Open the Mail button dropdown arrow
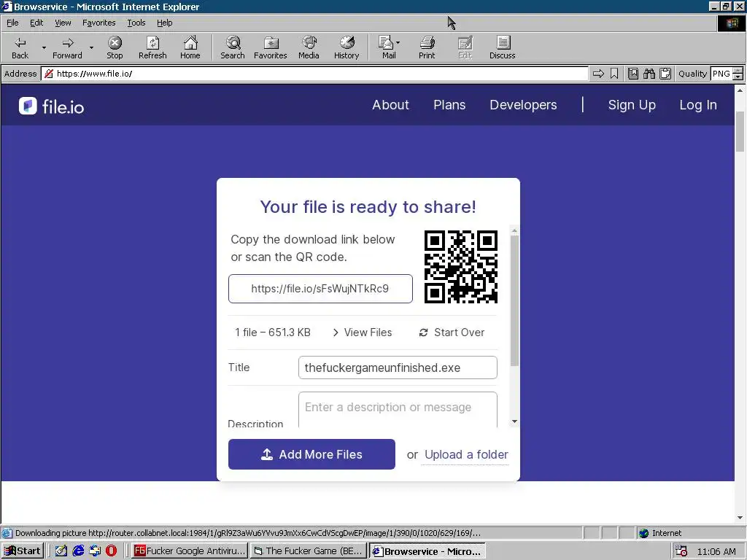The image size is (747, 560). 398,43
